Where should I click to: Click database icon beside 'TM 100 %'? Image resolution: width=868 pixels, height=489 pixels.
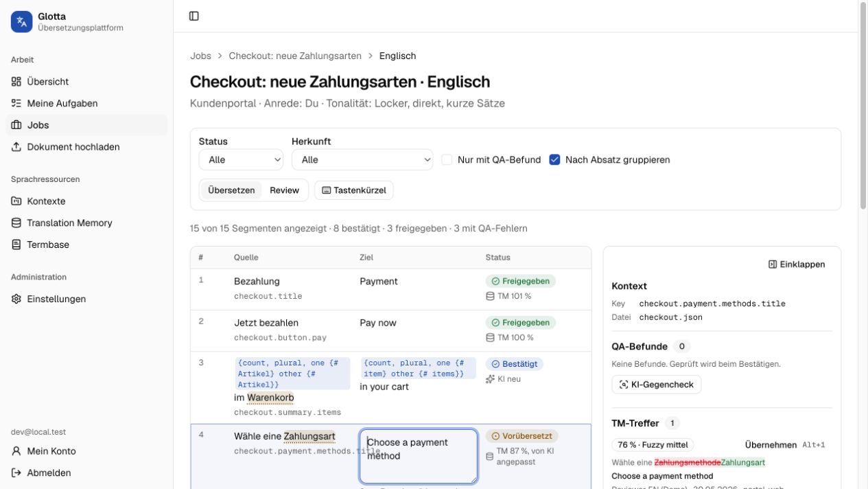pos(490,337)
